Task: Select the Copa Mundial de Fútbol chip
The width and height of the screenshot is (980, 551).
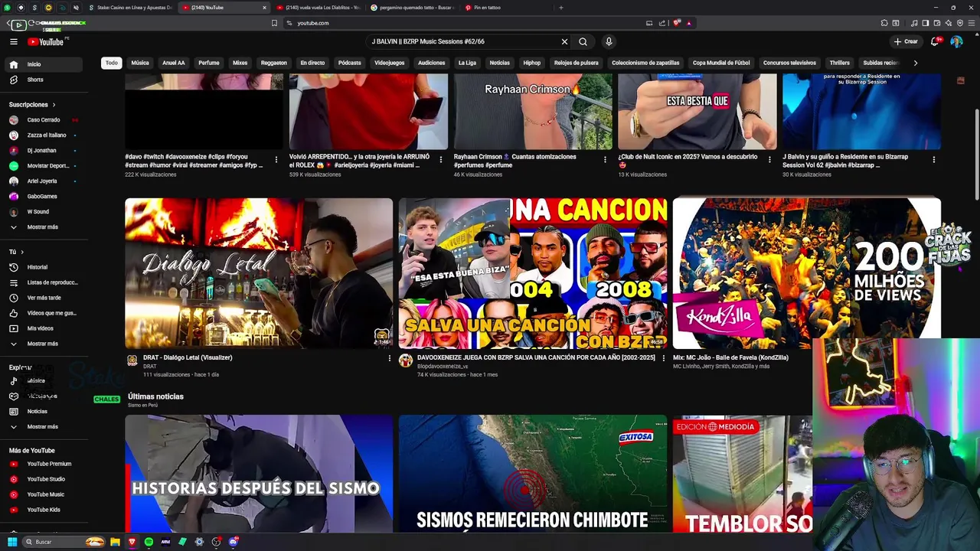Action: (x=721, y=63)
